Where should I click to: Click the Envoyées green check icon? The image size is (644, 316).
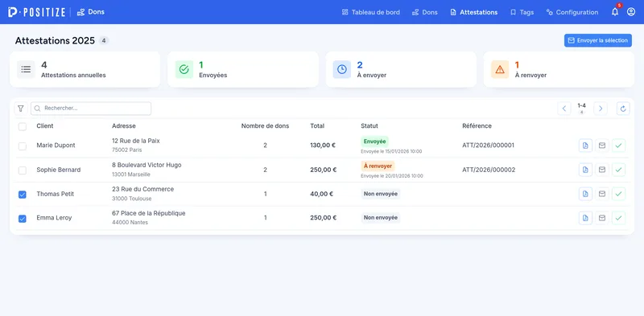[x=184, y=69]
